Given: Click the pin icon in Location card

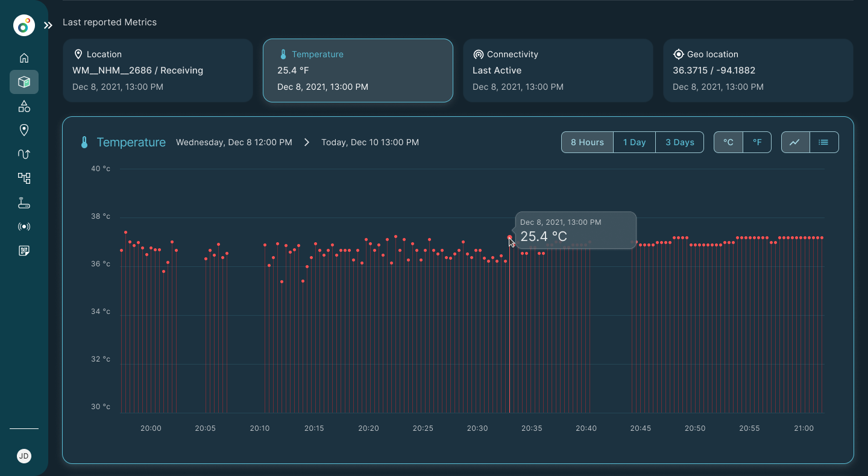Looking at the screenshot, I should (x=78, y=54).
